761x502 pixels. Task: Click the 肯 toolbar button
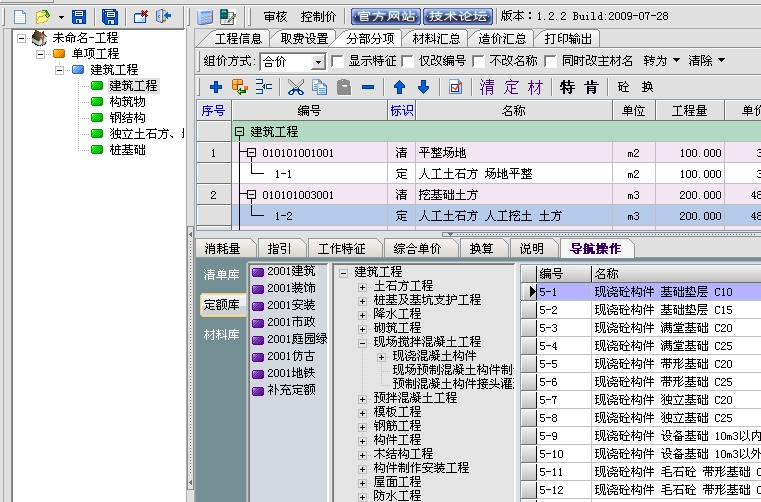point(591,87)
